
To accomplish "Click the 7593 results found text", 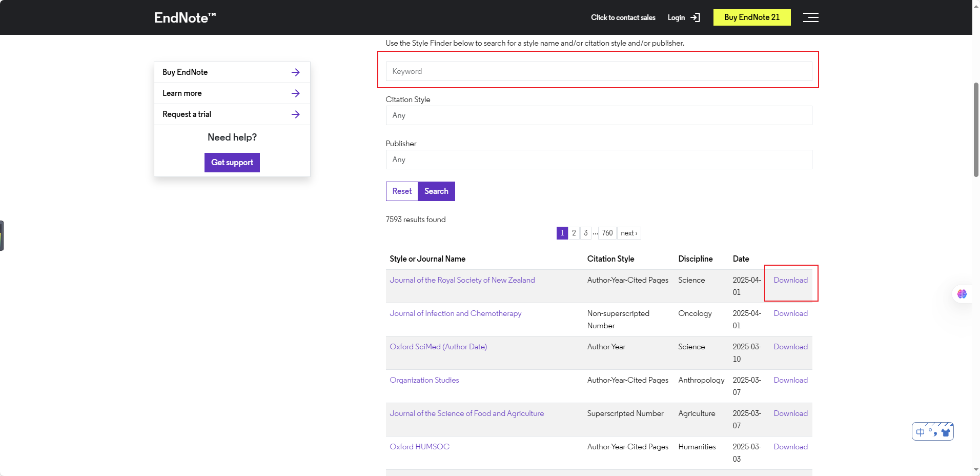I will (x=416, y=220).
